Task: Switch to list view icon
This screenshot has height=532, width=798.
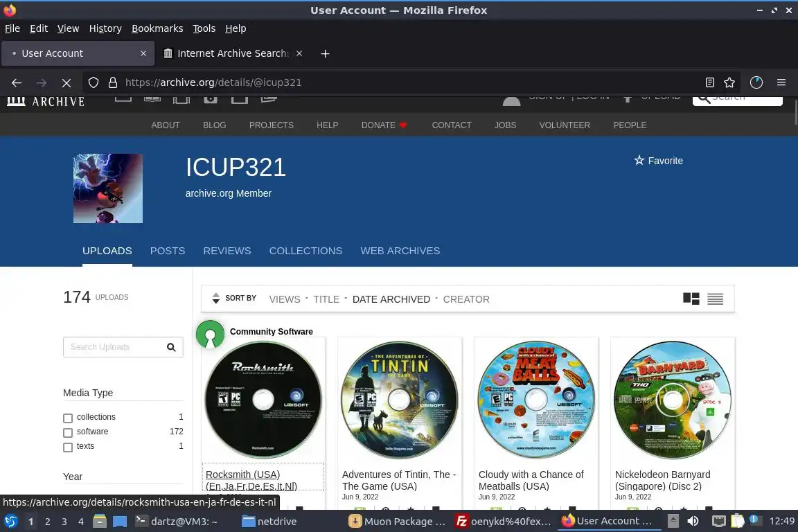Action: (x=715, y=299)
